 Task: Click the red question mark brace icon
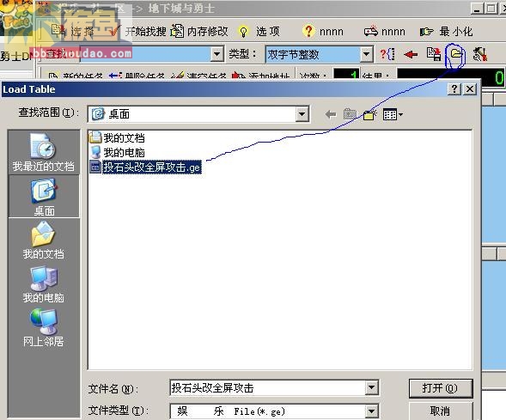coord(387,54)
